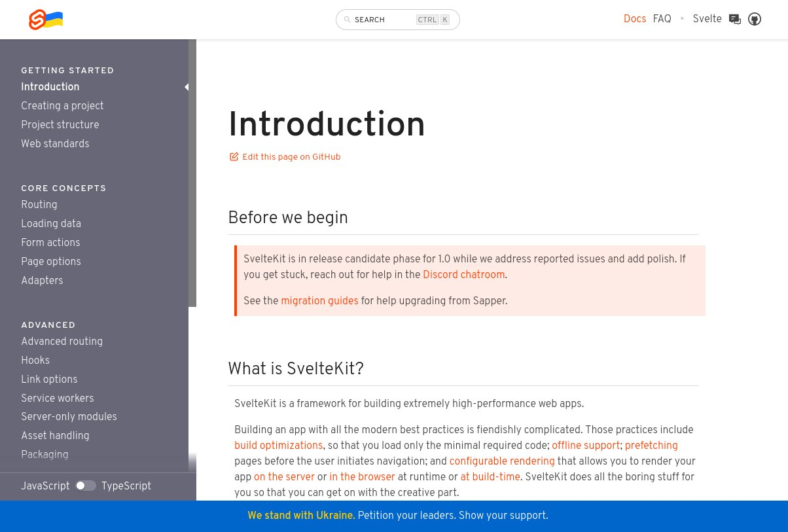Viewport: 788px width, 532px height.
Task: Open Packaging page in sidebar
Action: click(45, 455)
